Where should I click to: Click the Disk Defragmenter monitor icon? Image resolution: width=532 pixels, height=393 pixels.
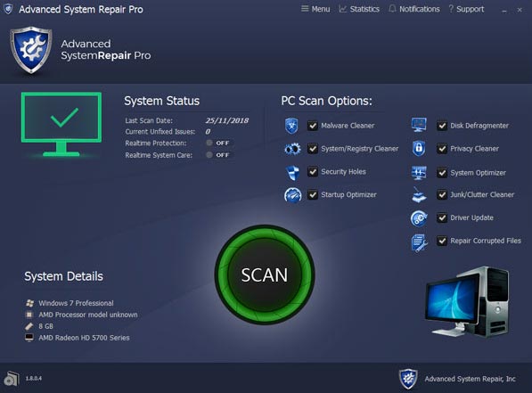click(x=419, y=125)
